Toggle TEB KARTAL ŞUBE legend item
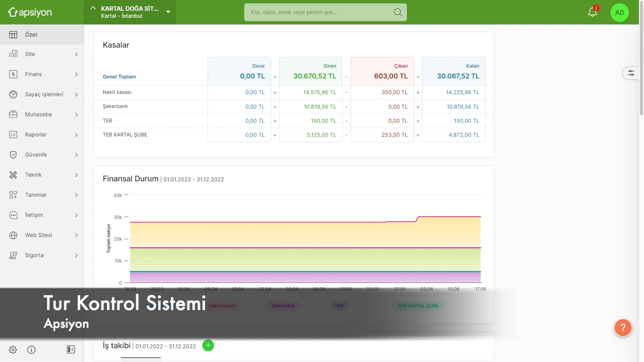The image size is (644, 362). coord(418,306)
